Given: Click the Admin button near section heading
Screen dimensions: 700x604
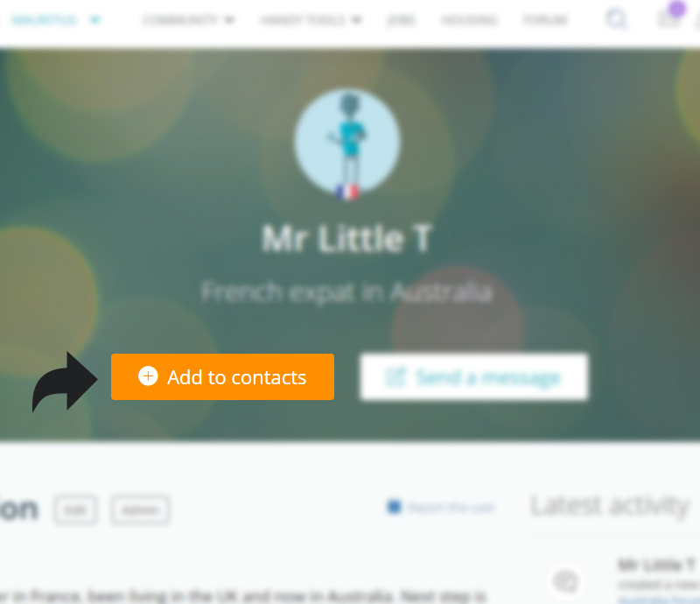Looking at the screenshot, I should coord(140,509).
